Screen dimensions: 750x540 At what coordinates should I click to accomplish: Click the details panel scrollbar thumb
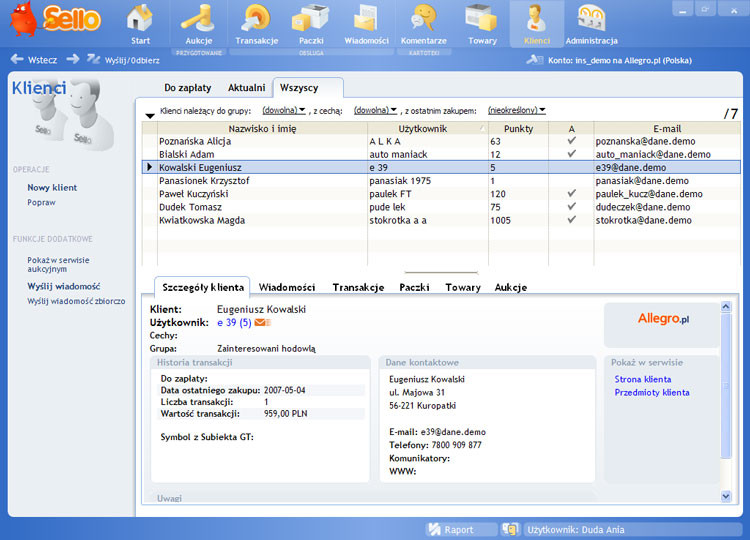pos(726,386)
